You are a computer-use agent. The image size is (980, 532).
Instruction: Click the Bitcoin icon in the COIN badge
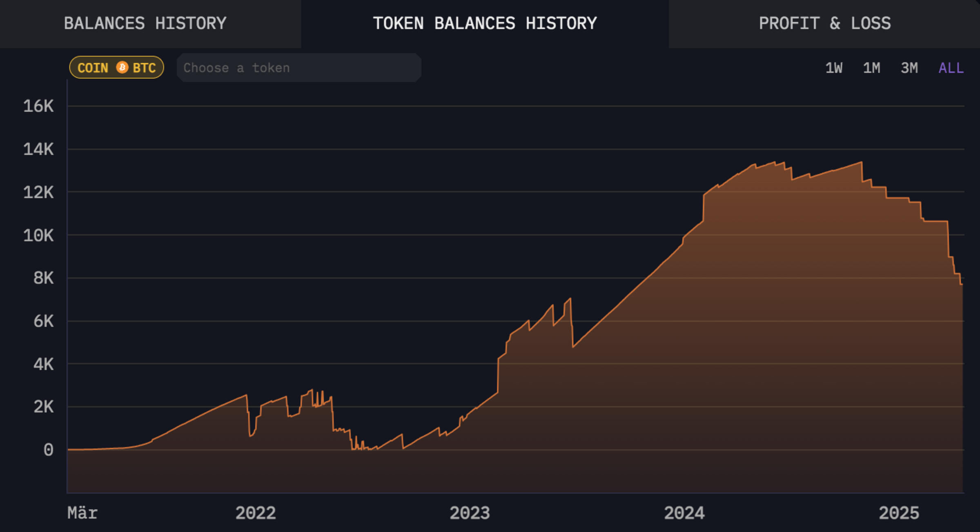point(122,67)
